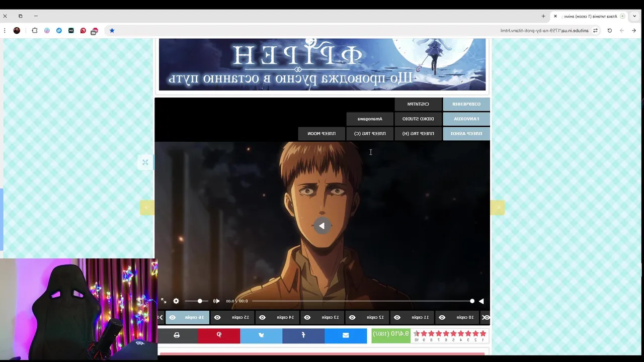Click the small play button beside the seek bar
Image resolution: width=644 pixels, height=362 pixels.
click(x=481, y=301)
